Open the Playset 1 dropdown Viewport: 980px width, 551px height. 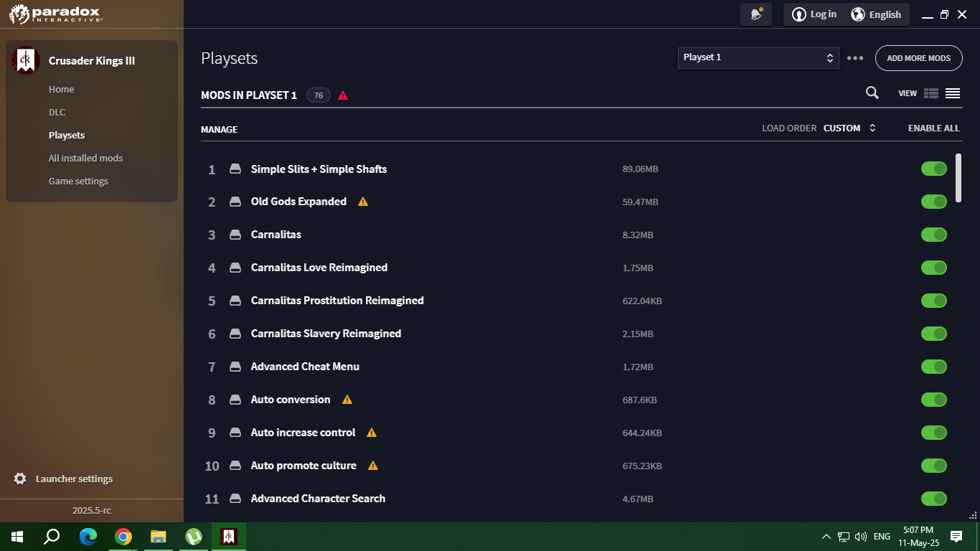coord(758,58)
